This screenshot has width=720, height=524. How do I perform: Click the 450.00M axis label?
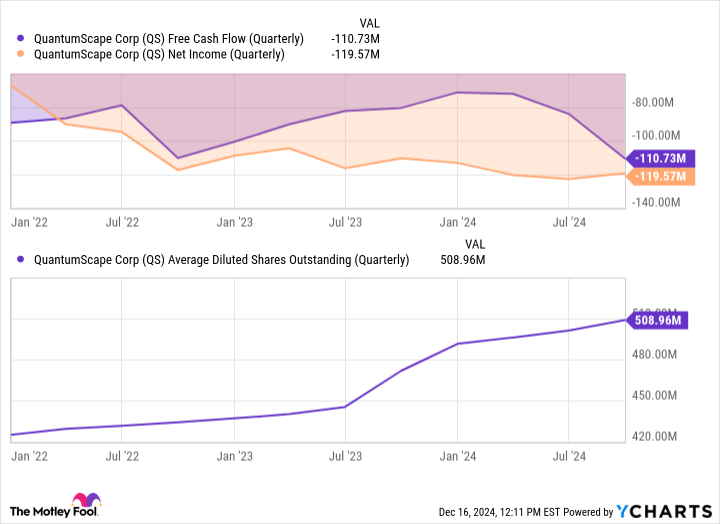654,395
